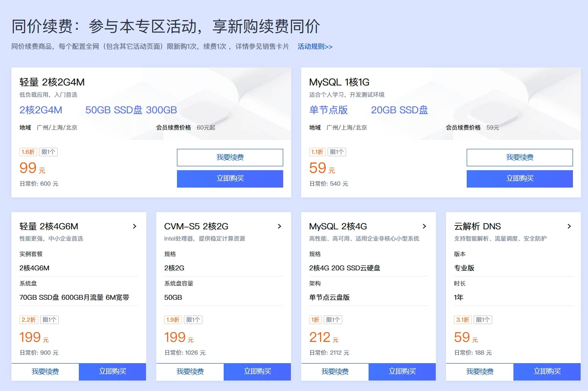Click 我要续费 on MySQL 2核4G card
588x391 pixels.
(335, 372)
